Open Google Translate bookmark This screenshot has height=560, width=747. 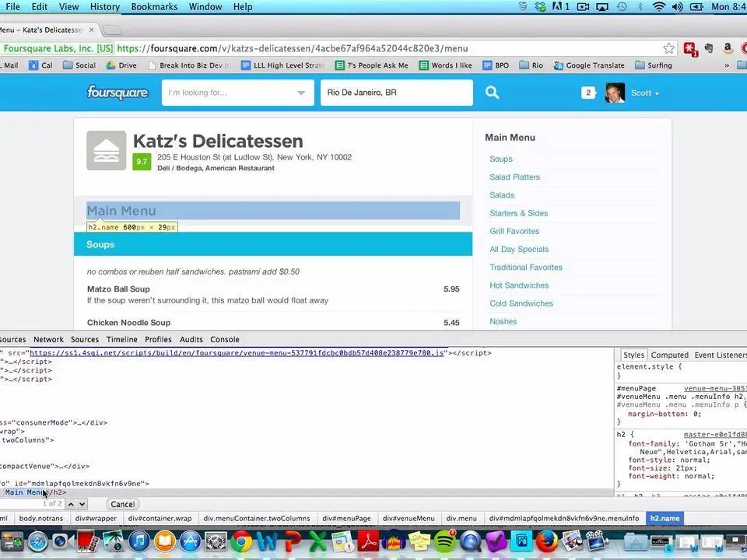tap(589, 65)
